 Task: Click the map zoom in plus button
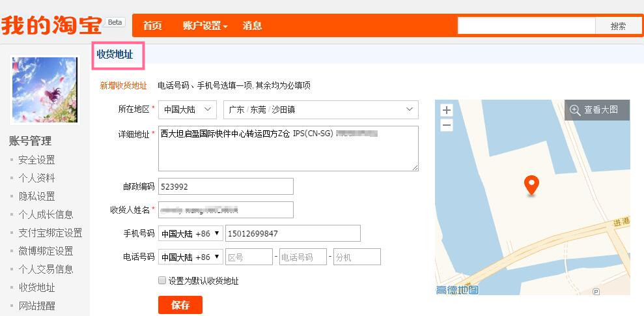(447, 110)
